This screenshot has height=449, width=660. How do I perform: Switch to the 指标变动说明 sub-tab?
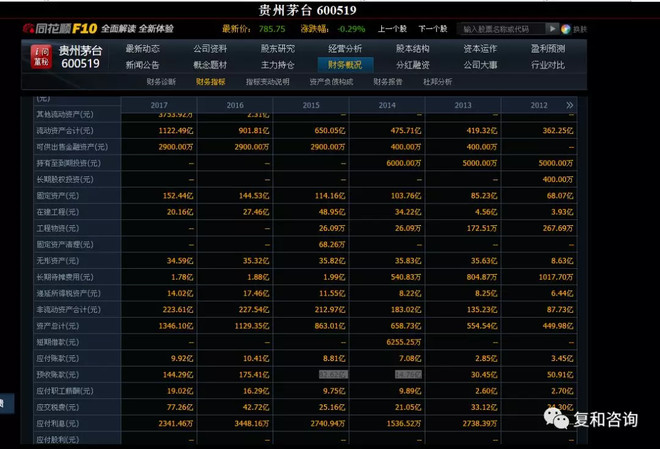pyautogui.click(x=268, y=82)
